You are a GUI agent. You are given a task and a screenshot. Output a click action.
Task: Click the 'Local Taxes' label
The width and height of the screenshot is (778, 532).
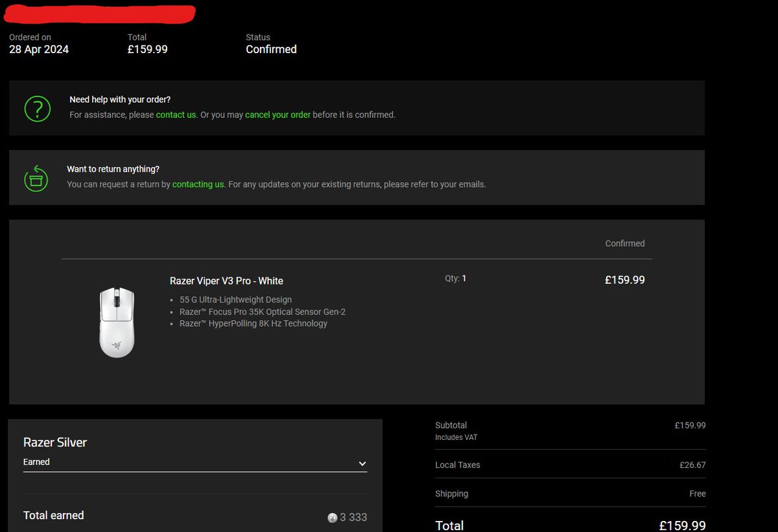pyautogui.click(x=458, y=465)
